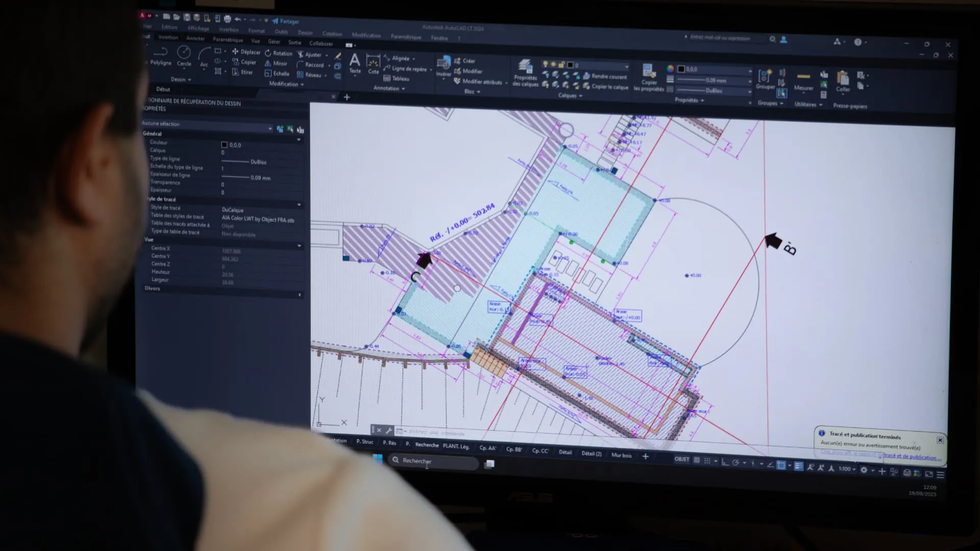Open the Collaborer ribbon tab
The height and width of the screenshot is (551, 980).
pos(321,43)
